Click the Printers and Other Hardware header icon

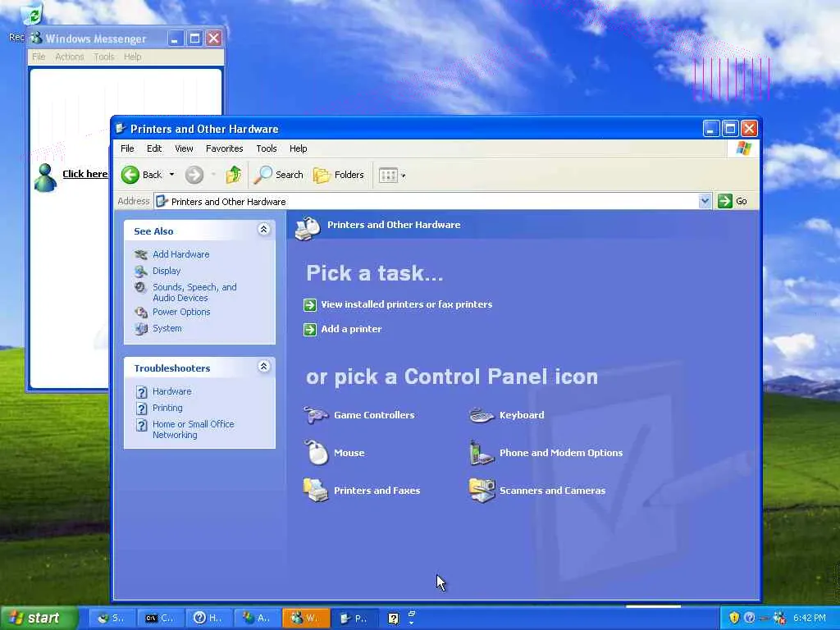[x=308, y=228]
